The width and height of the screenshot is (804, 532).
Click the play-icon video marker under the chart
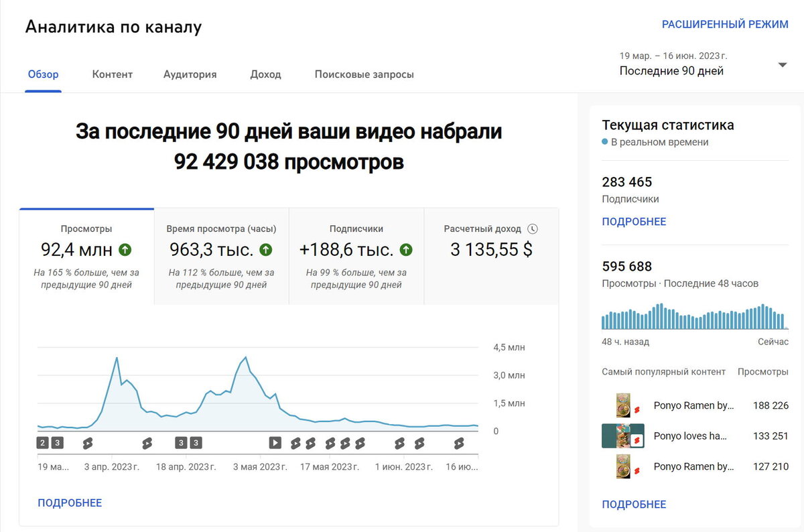pos(275,442)
